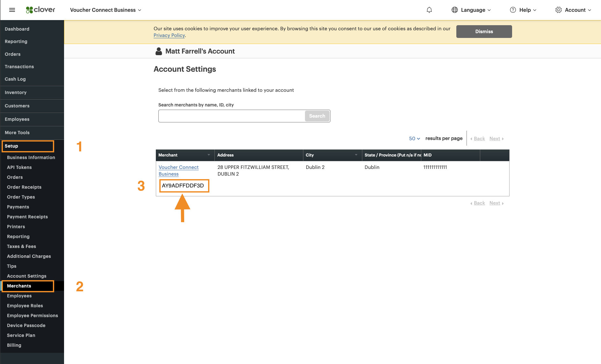Screen dimensions: 601x364
Task: Open the hamburger navigation menu
Action: tap(12, 10)
